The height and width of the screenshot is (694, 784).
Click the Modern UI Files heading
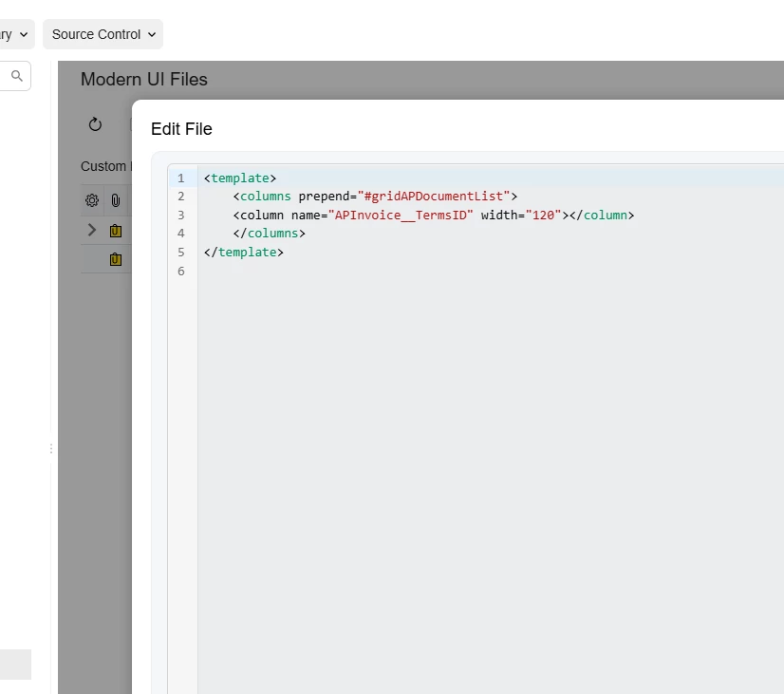coord(144,80)
